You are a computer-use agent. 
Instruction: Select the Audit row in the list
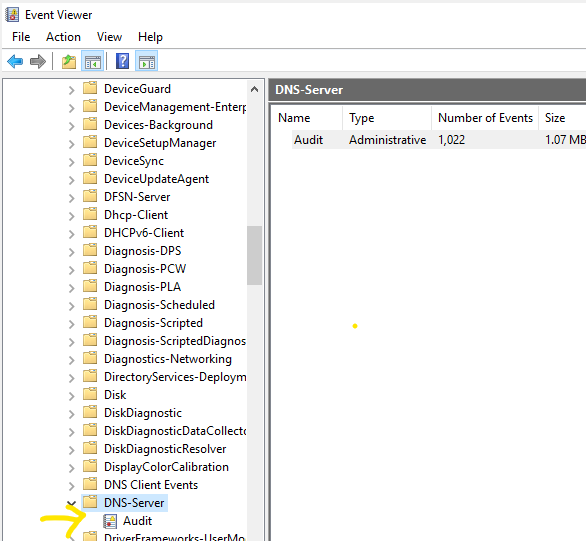coord(439,140)
